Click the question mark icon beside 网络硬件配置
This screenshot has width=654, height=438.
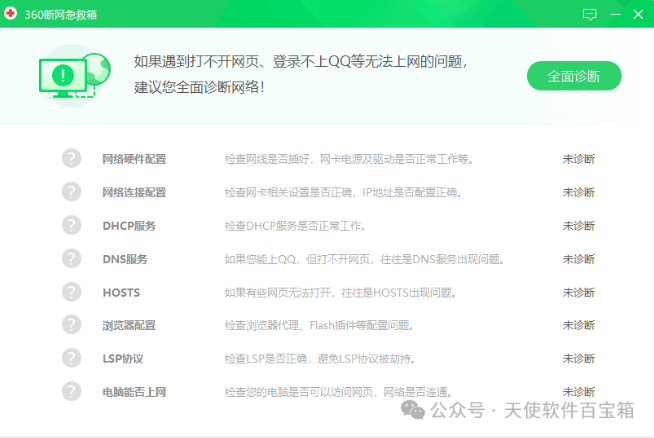[x=71, y=159]
